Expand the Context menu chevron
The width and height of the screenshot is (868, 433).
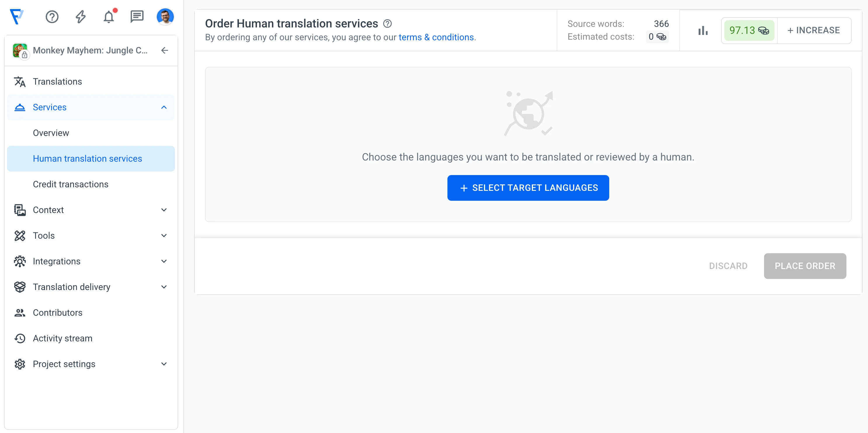pyautogui.click(x=164, y=210)
